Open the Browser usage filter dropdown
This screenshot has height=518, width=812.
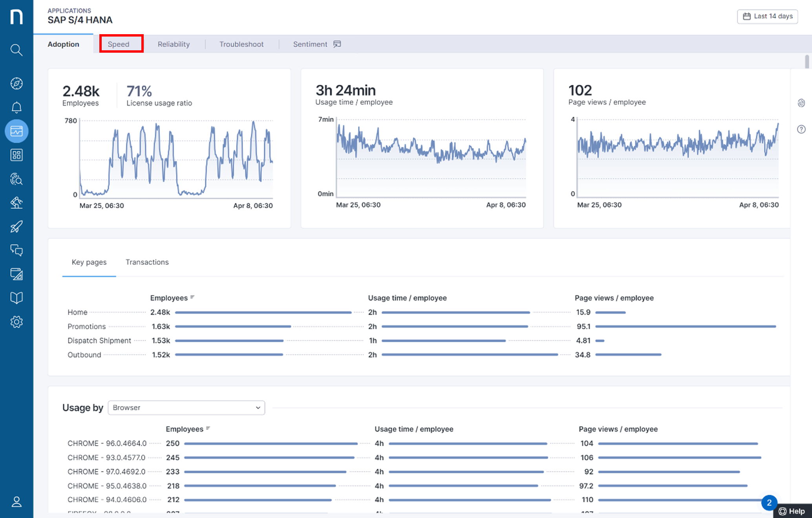pyautogui.click(x=186, y=408)
